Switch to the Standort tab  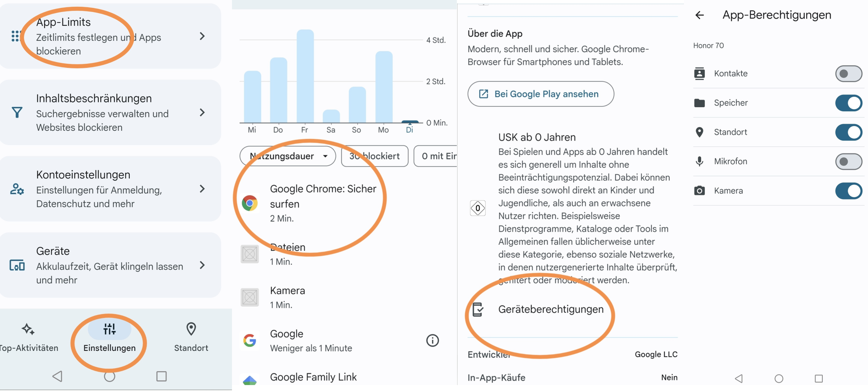(191, 337)
